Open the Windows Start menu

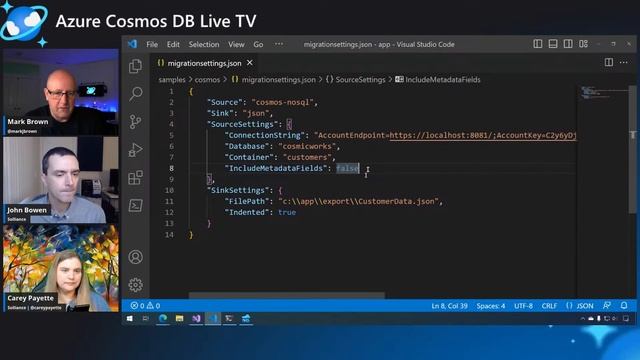point(130,319)
